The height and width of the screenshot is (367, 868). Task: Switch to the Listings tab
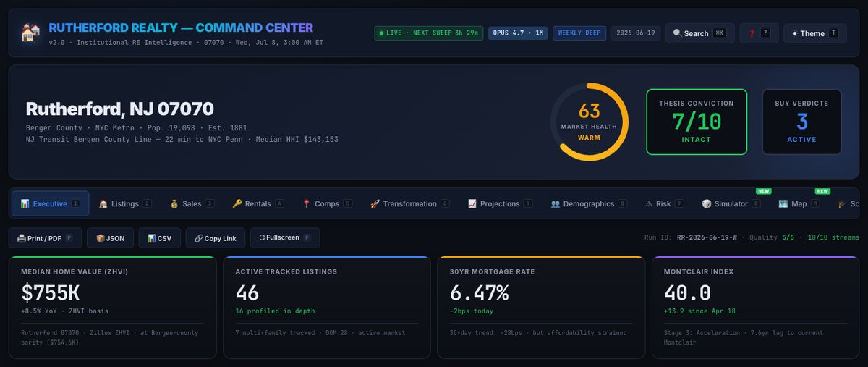click(x=124, y=203)
